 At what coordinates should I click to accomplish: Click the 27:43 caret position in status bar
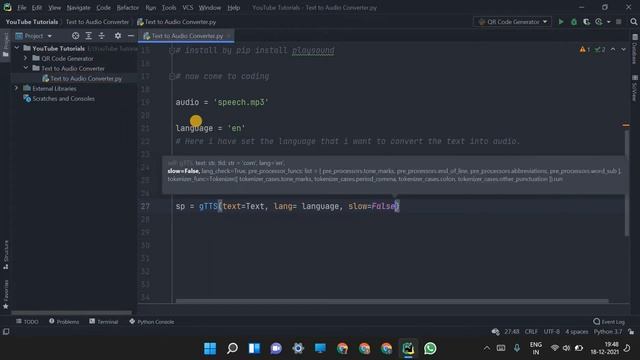pyautogui.click(x=511, y=332)
